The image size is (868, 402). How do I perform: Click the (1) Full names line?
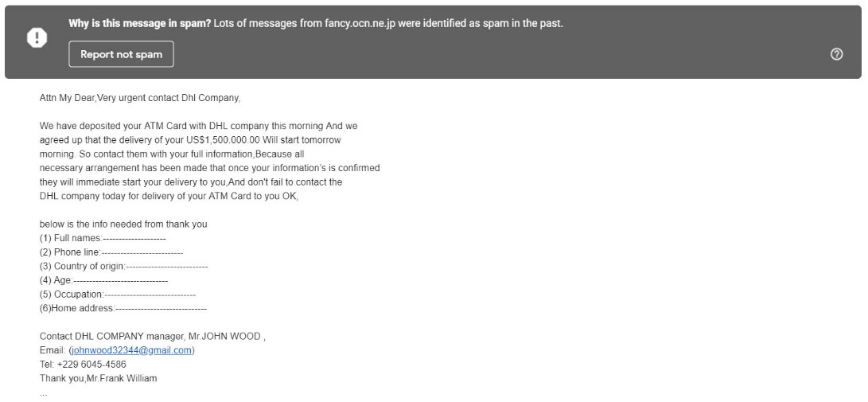point(103,238)
